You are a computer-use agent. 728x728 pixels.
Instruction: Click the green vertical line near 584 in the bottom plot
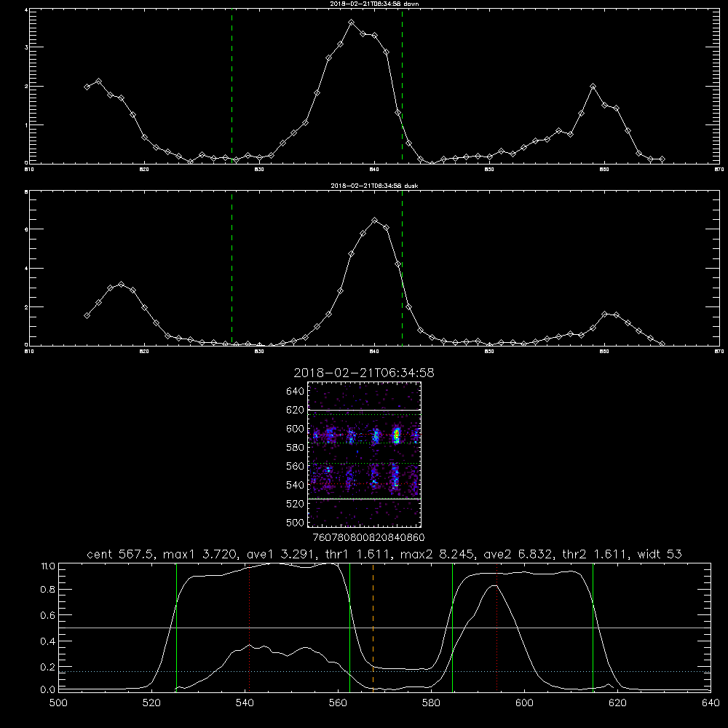(x=452, y=627)
